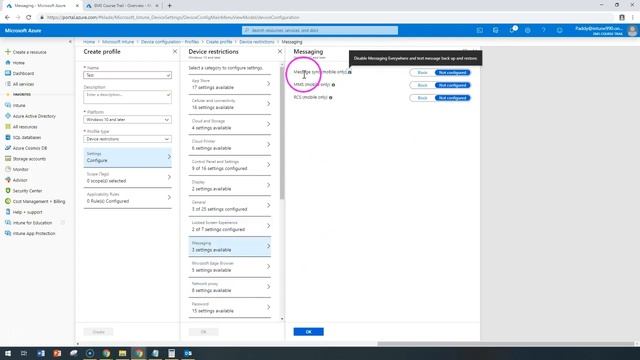Click info icon next to RCS (mobile only)
Viewport: 640px width, 360px height.
331,98
